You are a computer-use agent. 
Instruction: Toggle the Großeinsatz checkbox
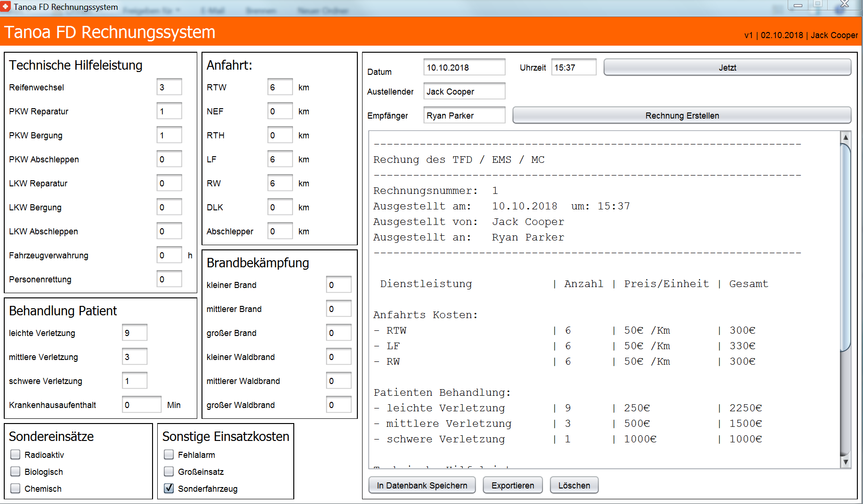pyautogui.click(x=169, y=472)
